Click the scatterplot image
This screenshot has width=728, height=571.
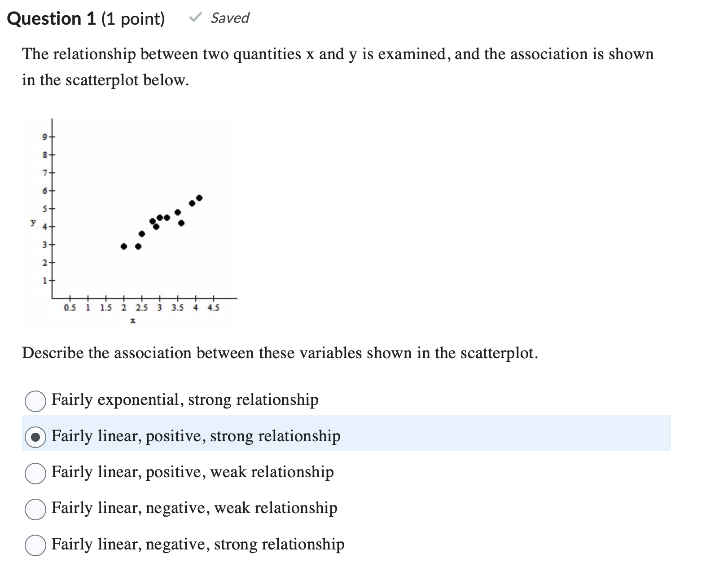click(130, 215)
